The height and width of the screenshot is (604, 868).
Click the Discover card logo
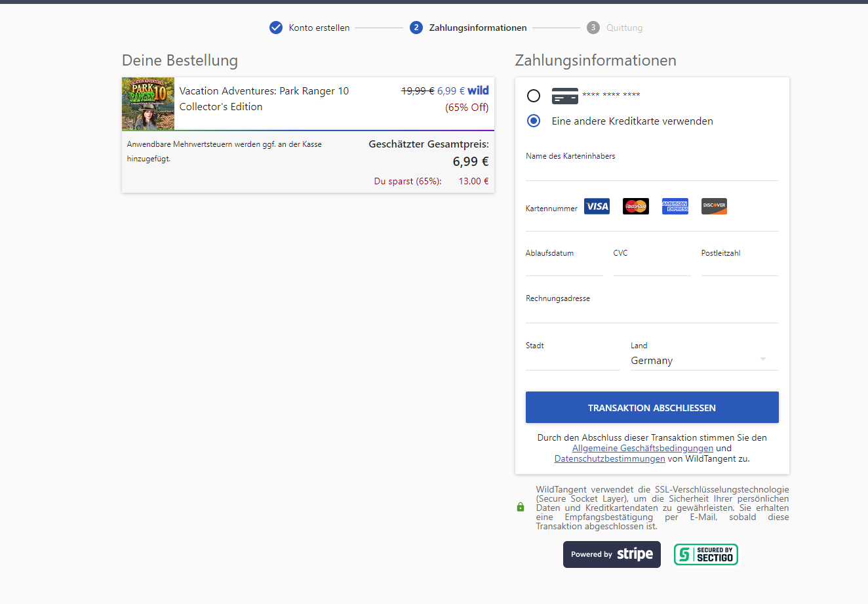[714, 207]
